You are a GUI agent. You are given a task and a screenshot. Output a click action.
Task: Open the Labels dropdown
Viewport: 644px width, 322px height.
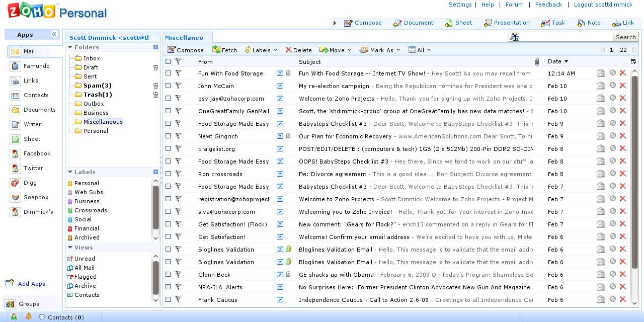click(261, 50)
